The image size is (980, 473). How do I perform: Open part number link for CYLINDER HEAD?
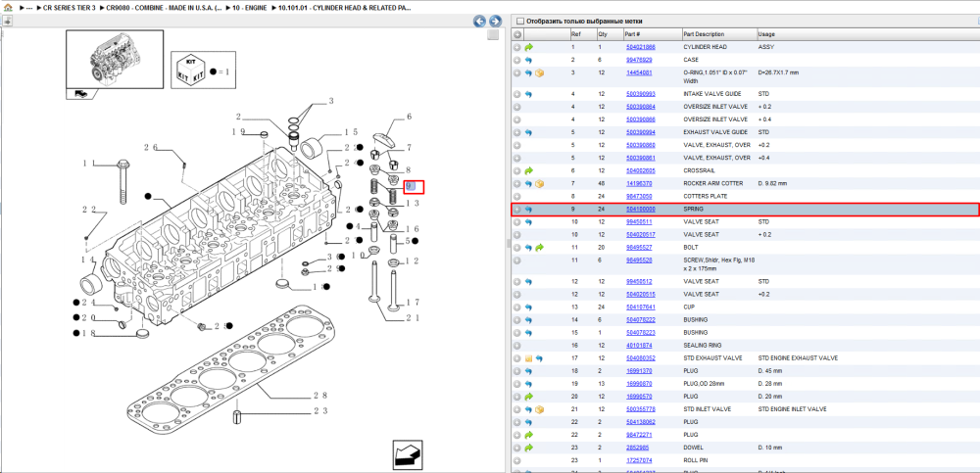[641, 47]
